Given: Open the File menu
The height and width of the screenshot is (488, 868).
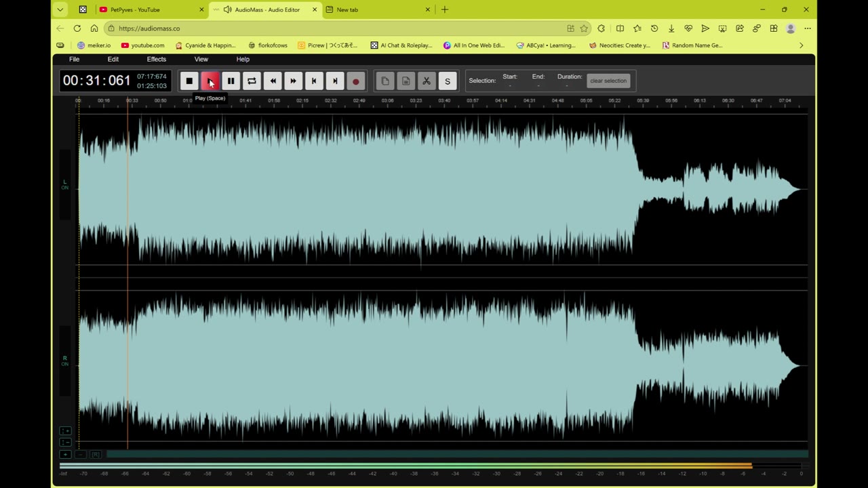Looking at the screenshot, I should (74, 59).
